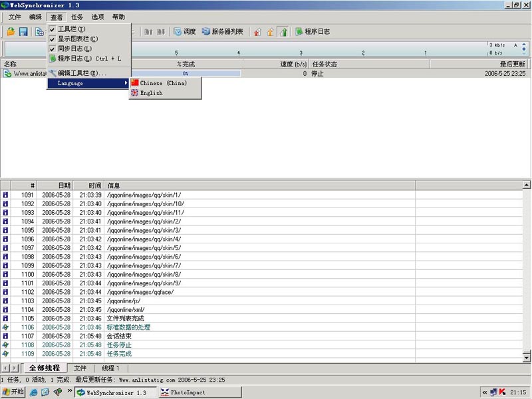Image resolution: width=532 pixels, height=399 pixels.
Task: Click log row 1107 info icon
Action: 5,336
